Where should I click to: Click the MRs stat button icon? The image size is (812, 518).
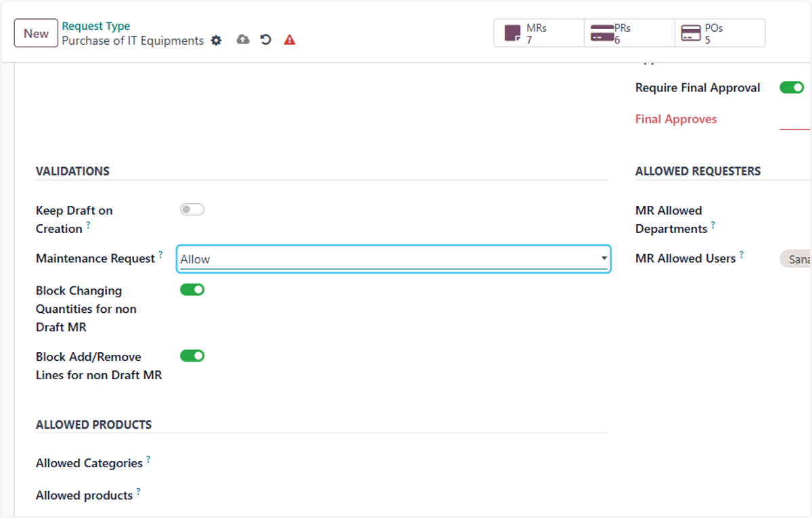tap(513, 33)
